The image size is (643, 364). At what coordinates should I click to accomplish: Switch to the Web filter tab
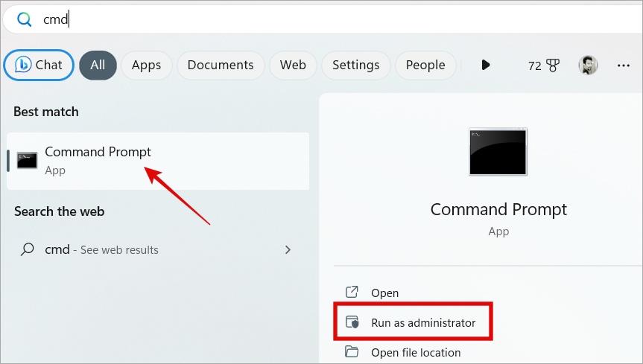pyautogui.click(x=293, y=65)
